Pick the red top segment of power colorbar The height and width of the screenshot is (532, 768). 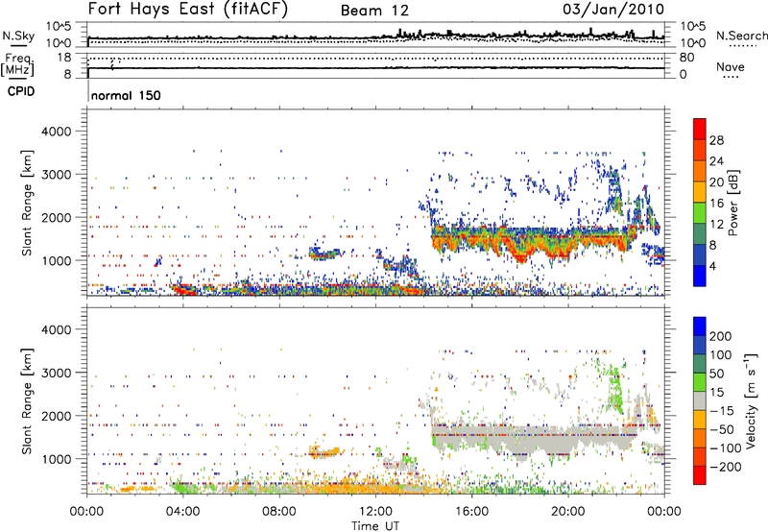(x=700, y=130)
